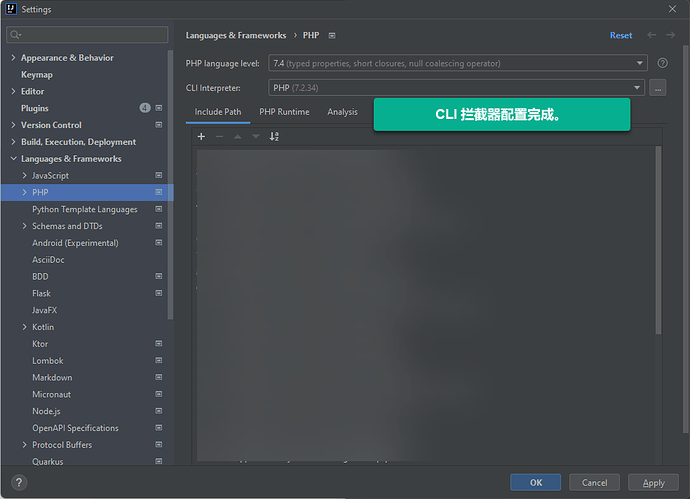
Task: Select Quarkus in settings tree
Action: pos(48,461)
